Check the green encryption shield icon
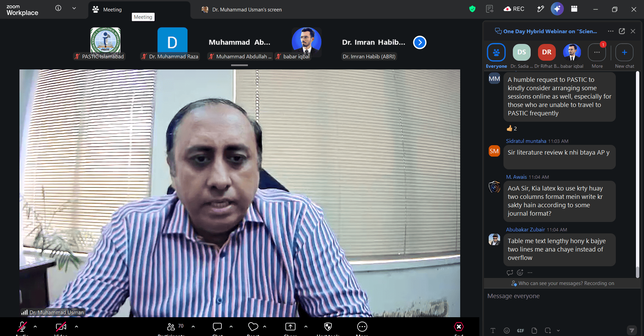The height and width of the screenshot is (336, 644). (x=472, y=9)
